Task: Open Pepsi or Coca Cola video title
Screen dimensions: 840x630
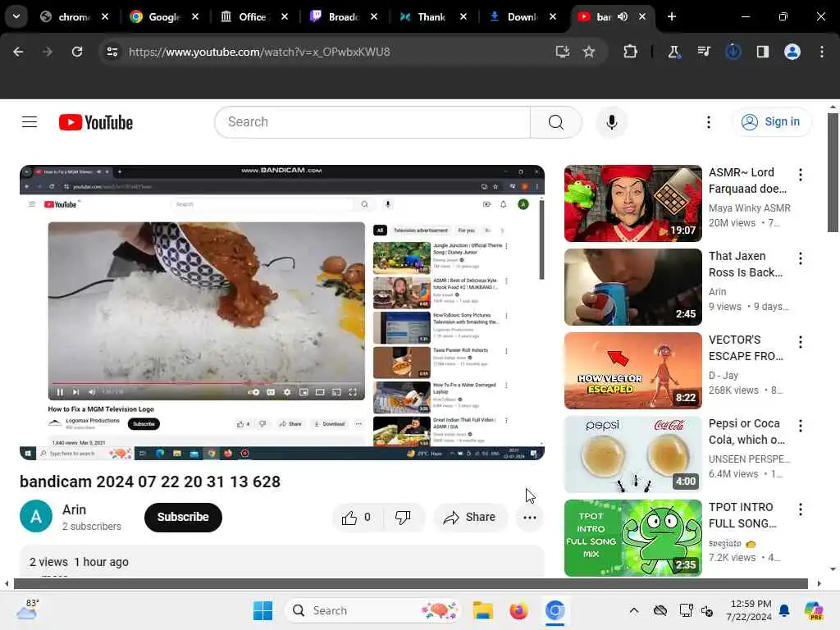Action: coord(746,431)
